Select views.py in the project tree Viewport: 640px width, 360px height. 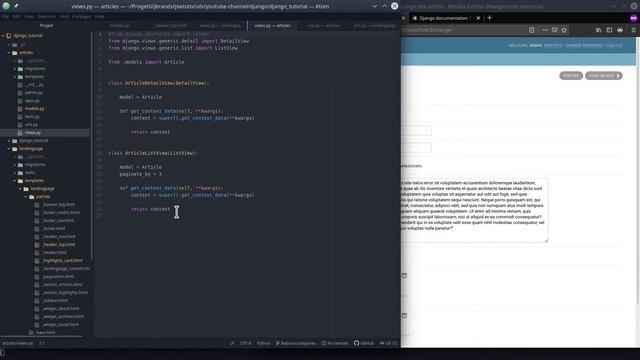[x=33, y=133]
